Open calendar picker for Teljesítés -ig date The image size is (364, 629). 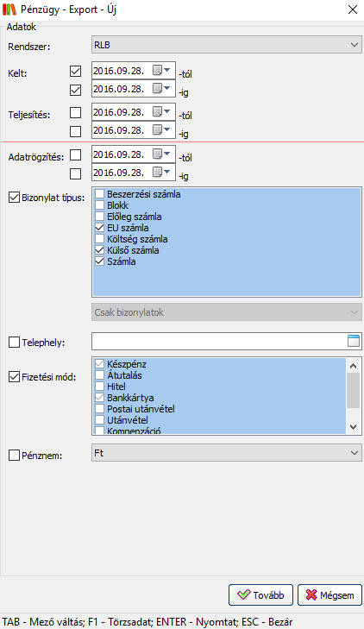tap(162, 130)
